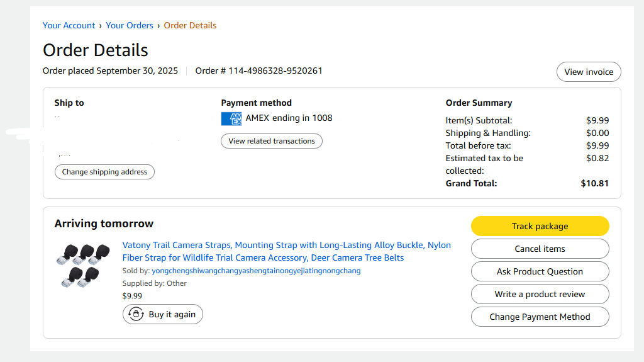Viewport: 644px width, 362px height.
Task: Click the Shipping & Handling $0.00 value
Action: pyautogui.click(x=597, y=133)
